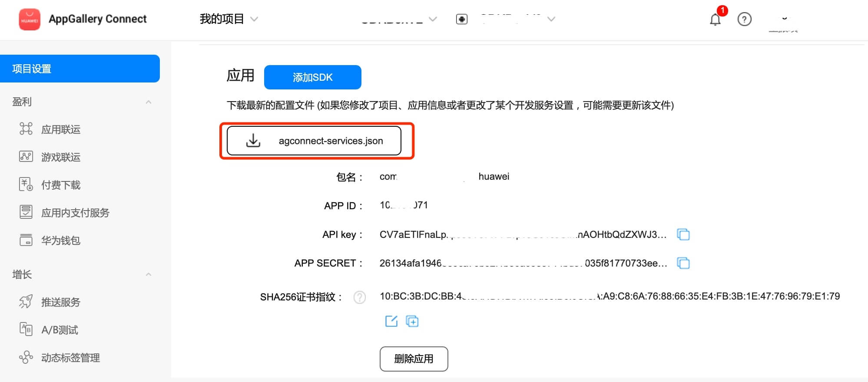The height and width of the screenshot is (382, 868).
Task: Click the 应用联运 sidebar icon
Action: point(26,129)
